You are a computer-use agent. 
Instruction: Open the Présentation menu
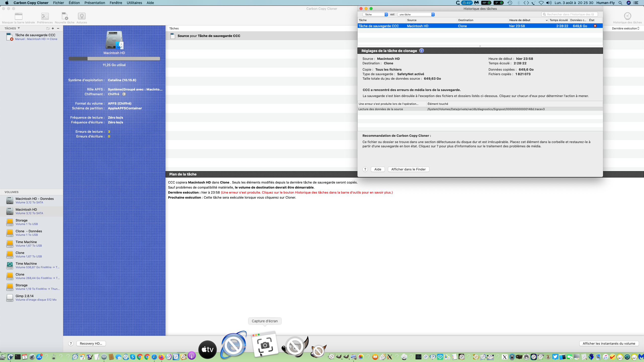tap(95, 3)
